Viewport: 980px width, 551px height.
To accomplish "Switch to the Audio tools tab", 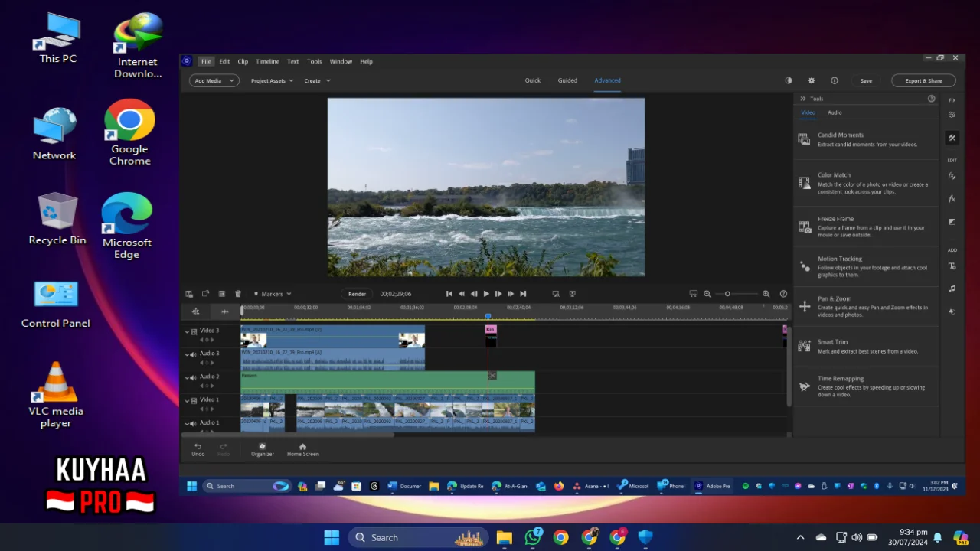I will click(x=835, y=112).
